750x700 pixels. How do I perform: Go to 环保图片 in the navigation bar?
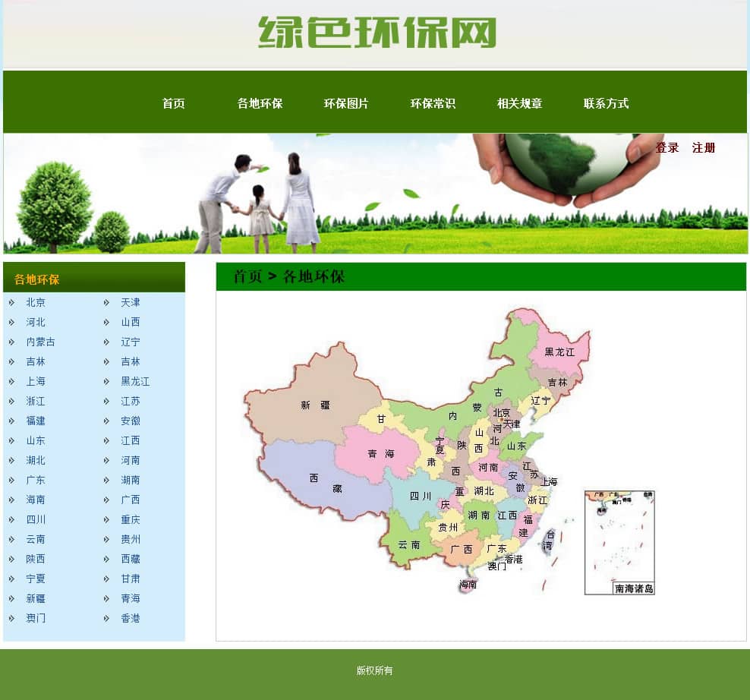click(x=346, y=103)
